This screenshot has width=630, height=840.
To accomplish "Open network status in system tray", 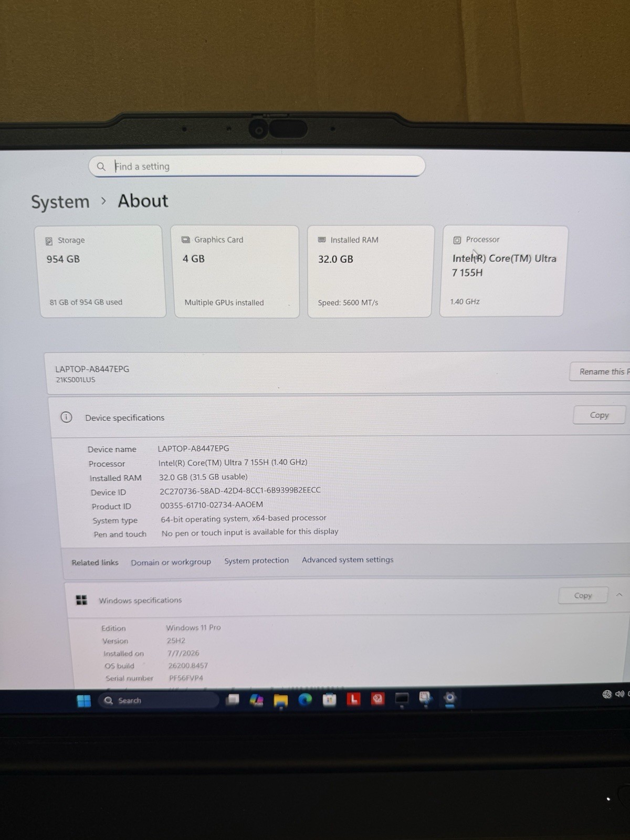I will click(x=607, y=694).
